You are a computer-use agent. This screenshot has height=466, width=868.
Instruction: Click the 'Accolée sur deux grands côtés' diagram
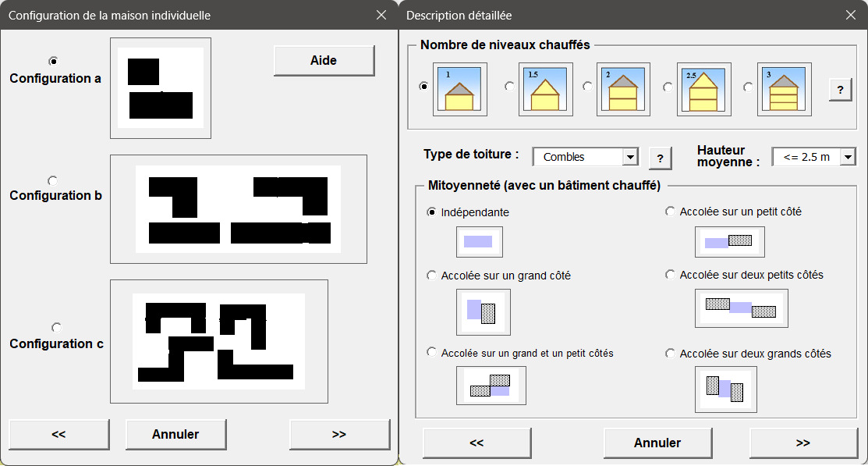725,390
